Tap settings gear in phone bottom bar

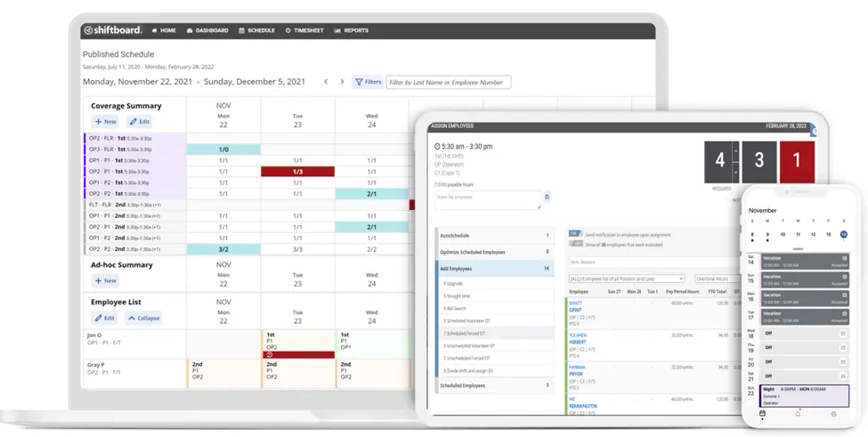tap(833, 414)
